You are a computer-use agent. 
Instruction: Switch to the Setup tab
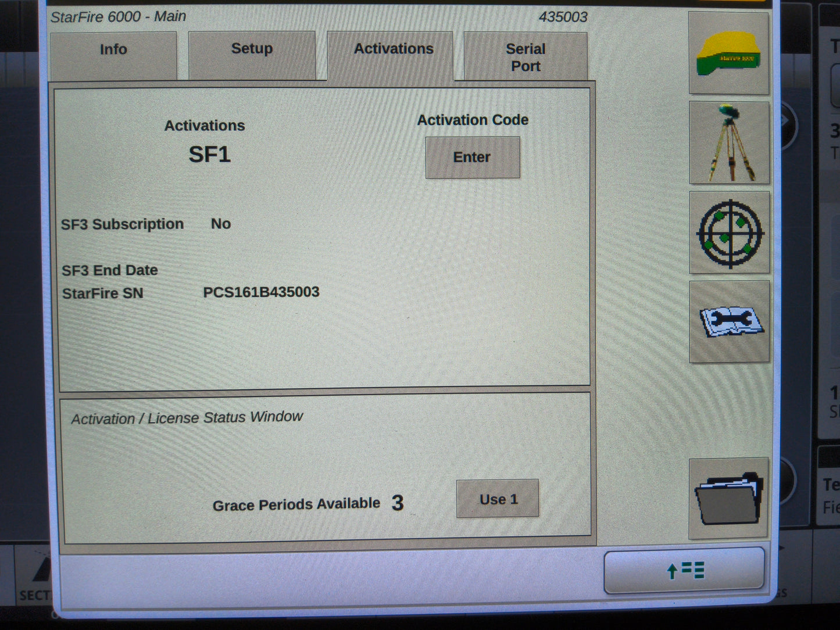pyautogui.click(x=252, y=55)
